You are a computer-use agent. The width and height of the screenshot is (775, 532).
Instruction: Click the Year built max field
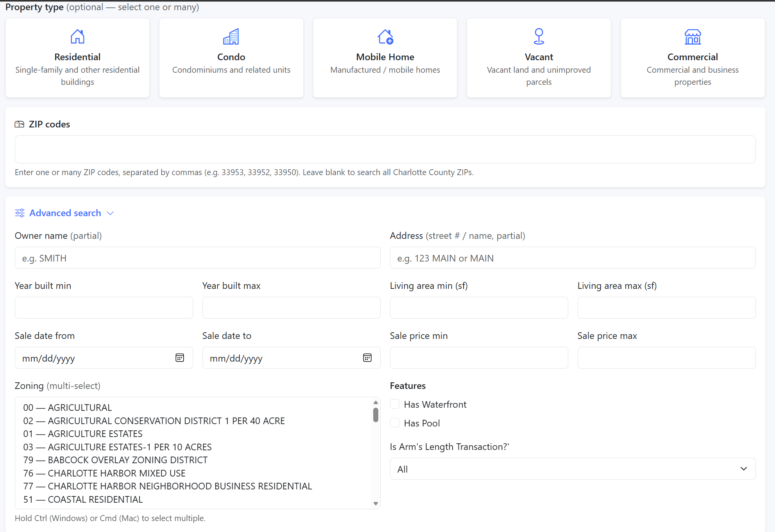click(x=291, y=308)
